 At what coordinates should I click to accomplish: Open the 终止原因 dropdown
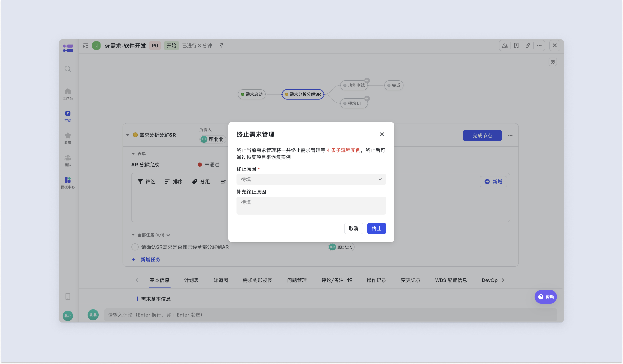click(311, 179)
